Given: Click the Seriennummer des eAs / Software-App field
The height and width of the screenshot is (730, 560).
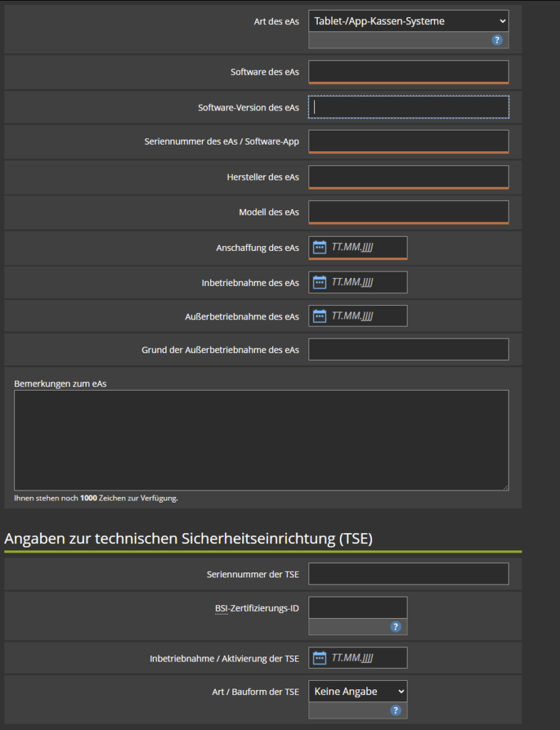Looking at the screenshot, I should [x=408, y=141].
